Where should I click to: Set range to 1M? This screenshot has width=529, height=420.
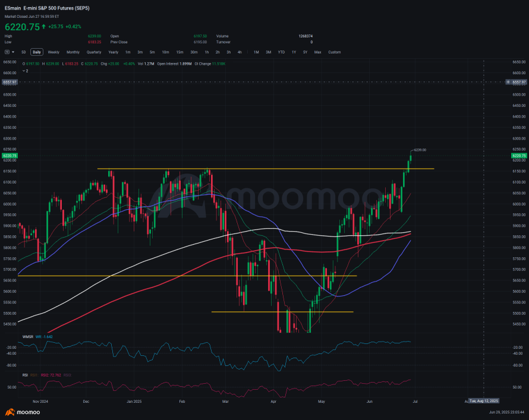[256, 52]
